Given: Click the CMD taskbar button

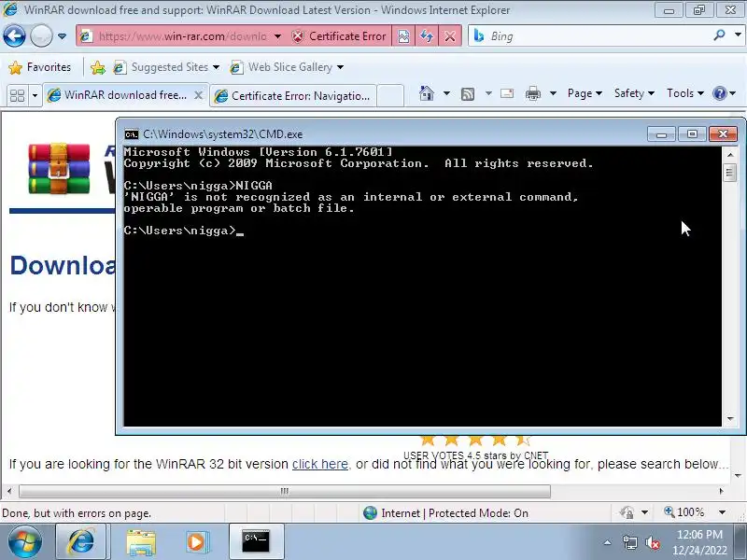Looking at the screenshot, I should [x=256, y=542].
